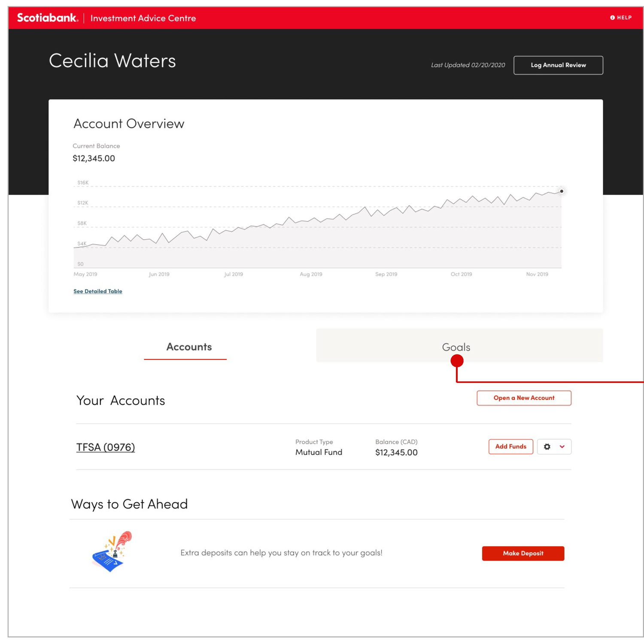The height and width of the screenshot is (644, 644).
Task: Click the Aug 2019 chart axis label
Action: point(311,274)
